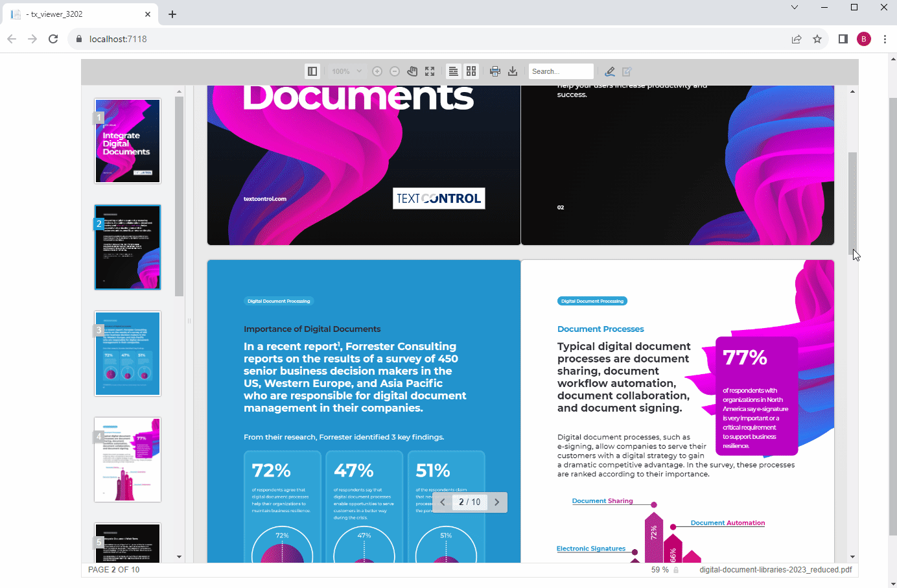
Task: Click the zoom in icon
Action: [x=377, y=71]
